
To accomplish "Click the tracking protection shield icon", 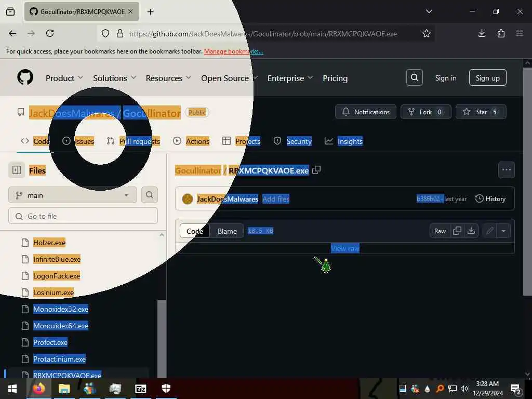I will click(x=105, y=33).
